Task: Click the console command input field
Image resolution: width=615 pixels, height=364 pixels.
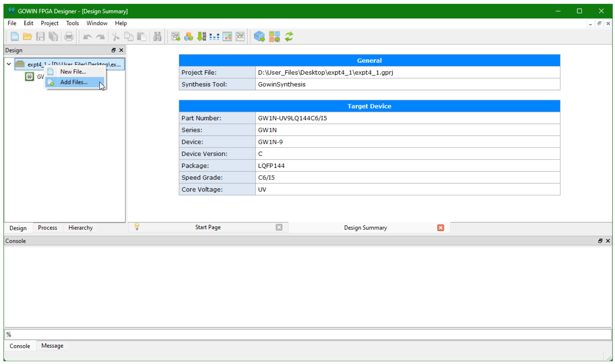Action: point(308,334)
